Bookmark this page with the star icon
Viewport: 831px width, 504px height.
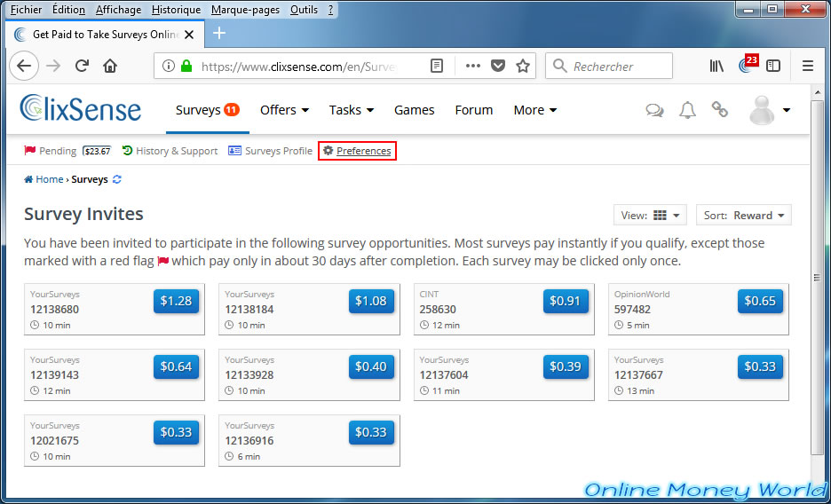pos(523,66)
